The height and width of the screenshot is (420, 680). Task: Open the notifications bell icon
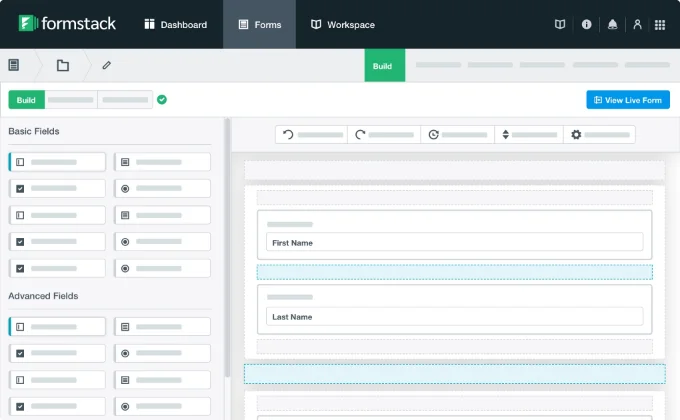[612, 24]
